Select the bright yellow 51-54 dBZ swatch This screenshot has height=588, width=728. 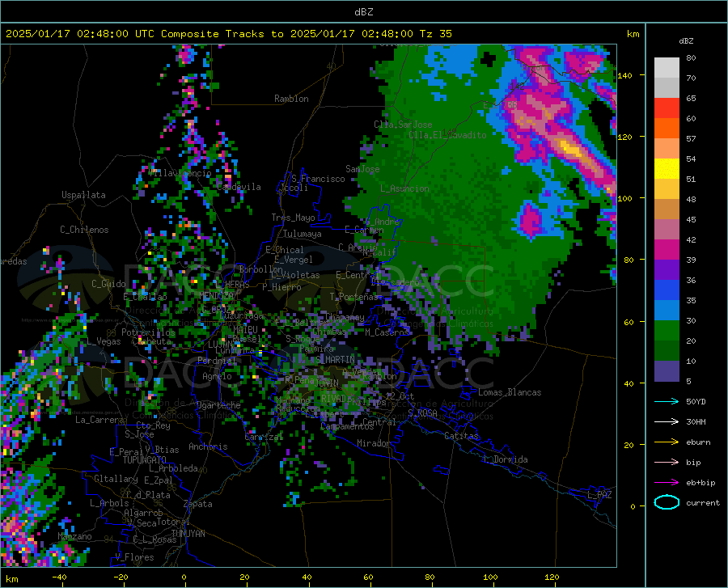[667, 169]
